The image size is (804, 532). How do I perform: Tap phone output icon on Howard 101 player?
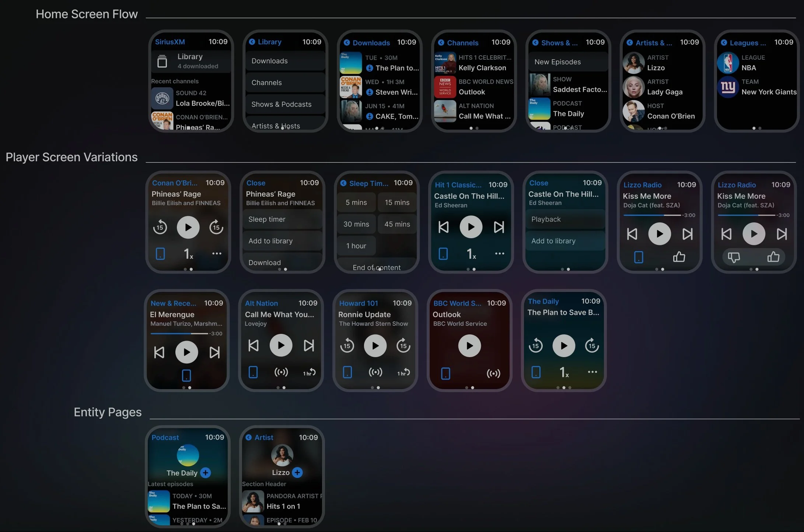[x=347, y=372]
